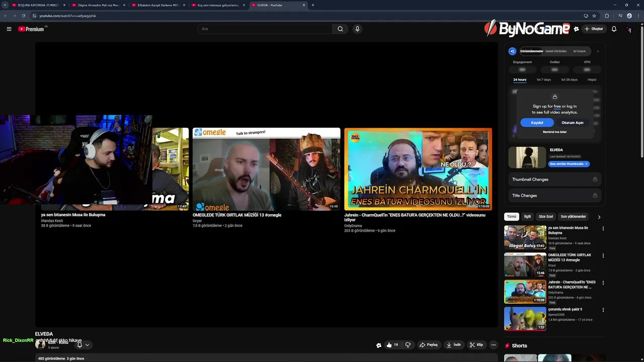
Task: Bookmark this page with star icon
Action: point(594,16)
